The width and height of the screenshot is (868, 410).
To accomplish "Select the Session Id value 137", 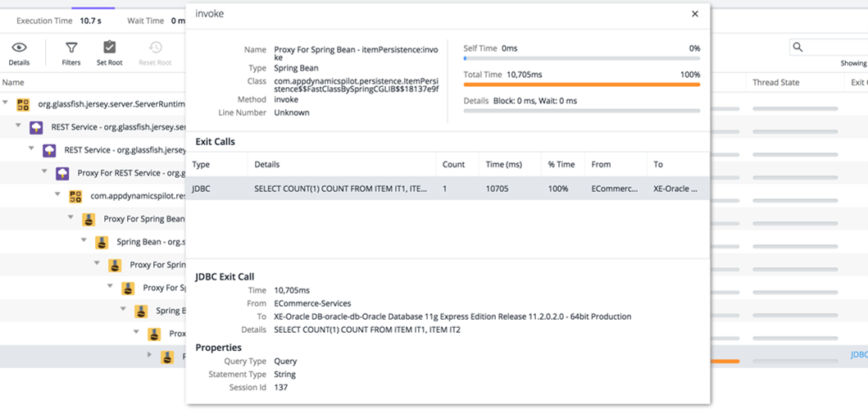I will coord(280,388).
